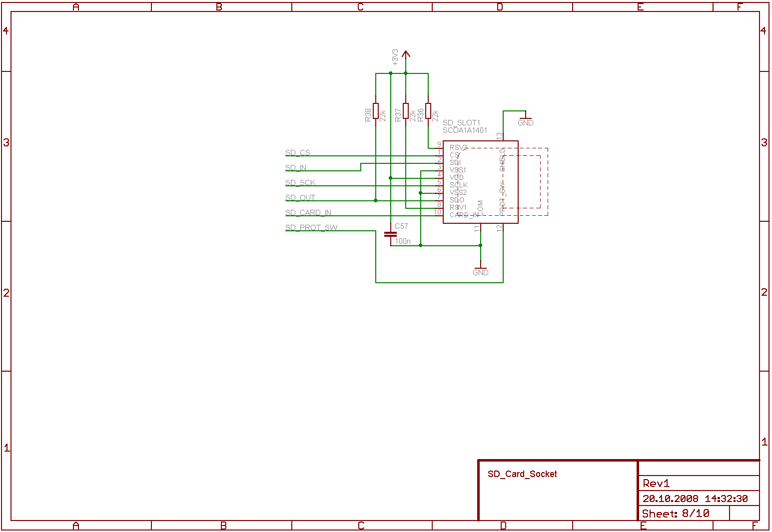Viewport: 772px width, 532px height.
Task: Click the Sheet: 8/10 field
Action: 676,514
